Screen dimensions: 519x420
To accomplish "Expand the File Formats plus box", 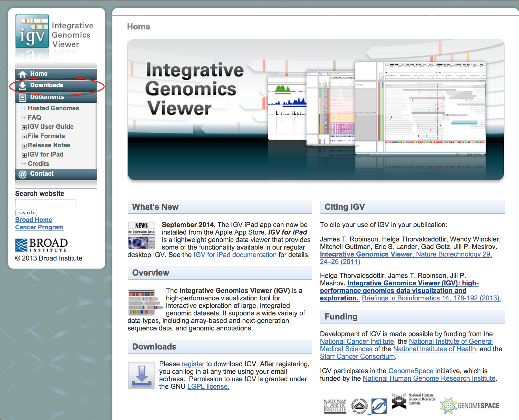I will (24, 137).
